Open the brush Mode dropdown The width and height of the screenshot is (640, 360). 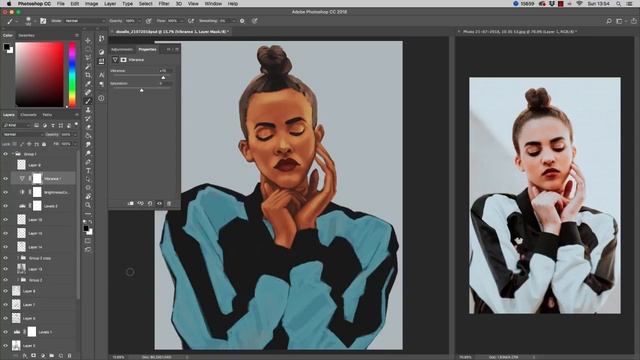point(84,21)
